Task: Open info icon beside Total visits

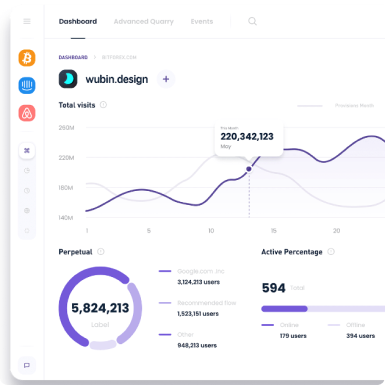Action: [x=103, y=105]
